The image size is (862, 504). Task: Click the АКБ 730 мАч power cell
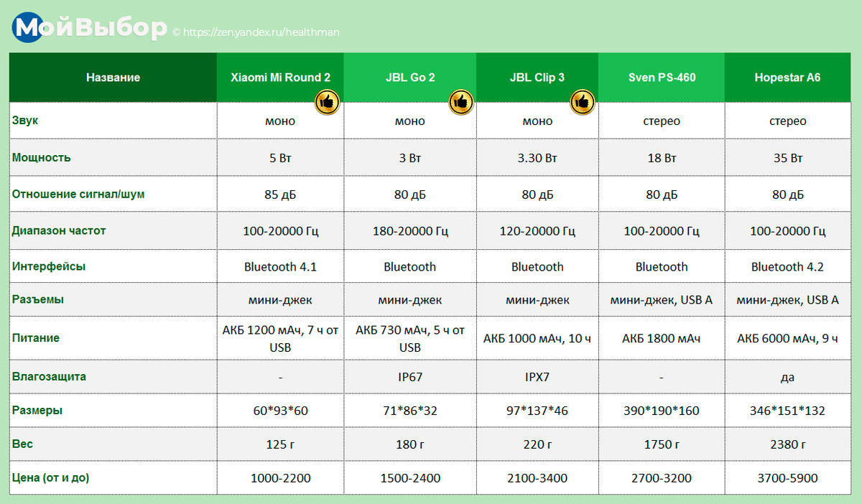pos(410,338)
